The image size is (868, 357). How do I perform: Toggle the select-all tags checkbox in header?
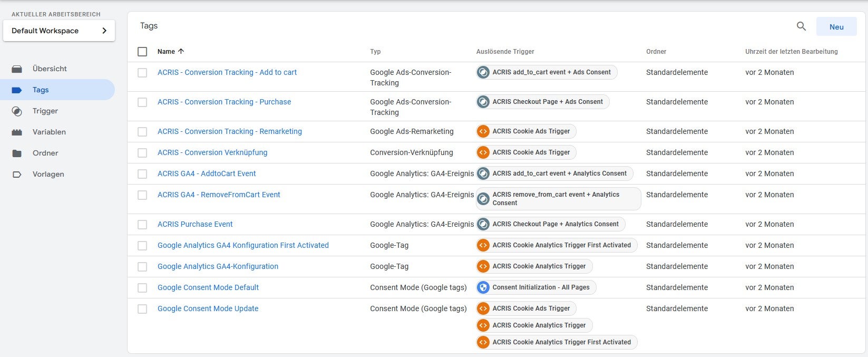pos(142,52)
